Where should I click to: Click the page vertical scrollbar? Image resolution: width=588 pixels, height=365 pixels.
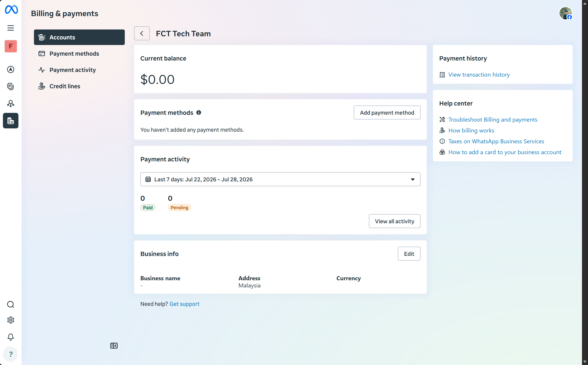pyautogui.click(x=585, y=182)
